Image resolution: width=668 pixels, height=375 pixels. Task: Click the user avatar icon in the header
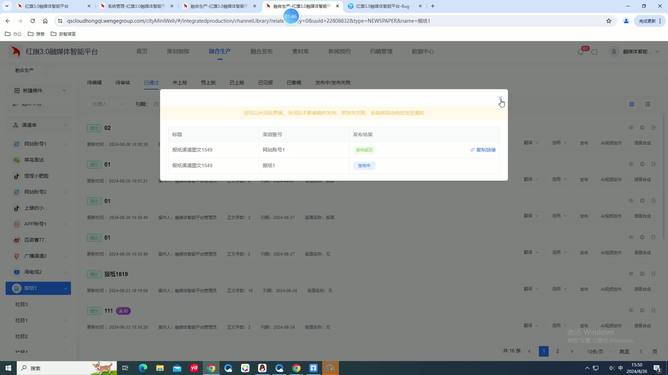(x=613, y=52)
